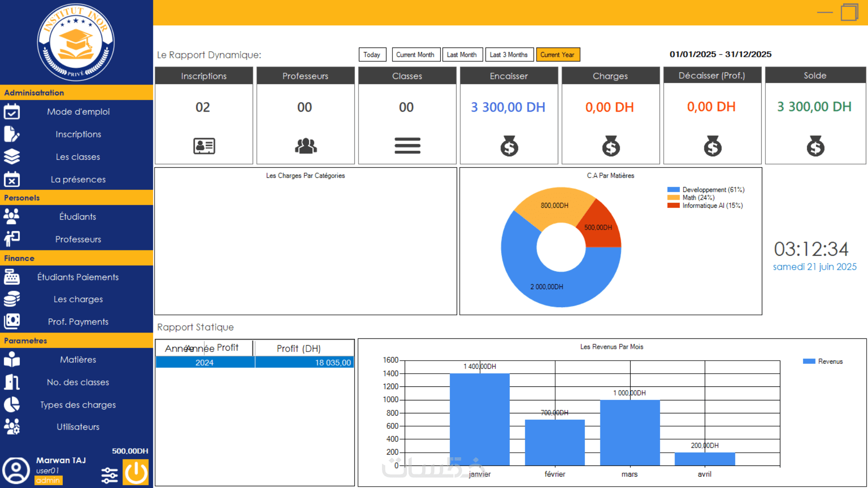The width and height of the screenshot is (868, 488).
Task: Open the Utilisateurs page link
Action: (78, 427)
